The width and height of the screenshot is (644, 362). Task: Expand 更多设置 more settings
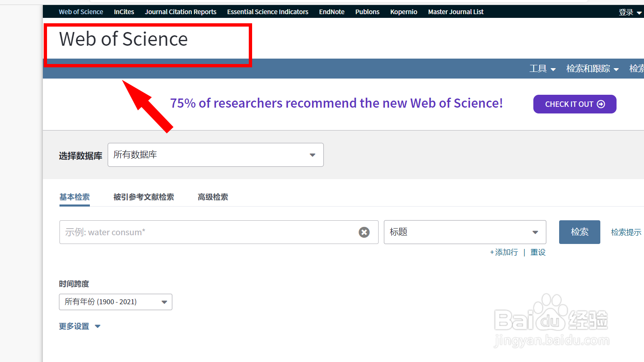pos(79,326)
